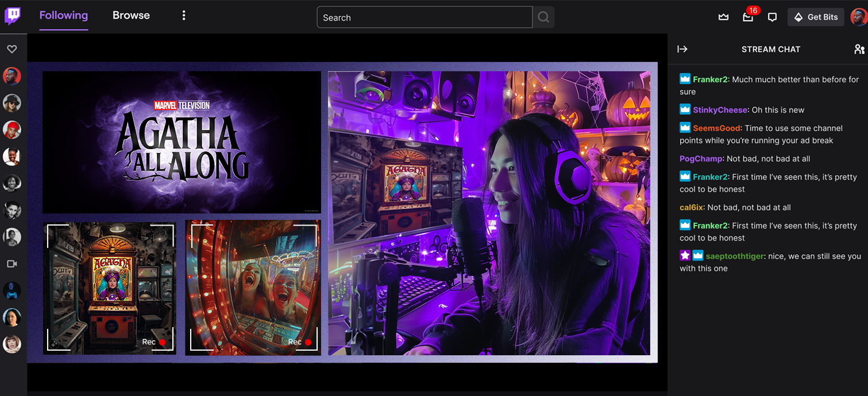The width and height of the screenshot is (868, 396).
Task: Open sidebar channel with blue game controller avatar
Action: click(x=12, y=290)
